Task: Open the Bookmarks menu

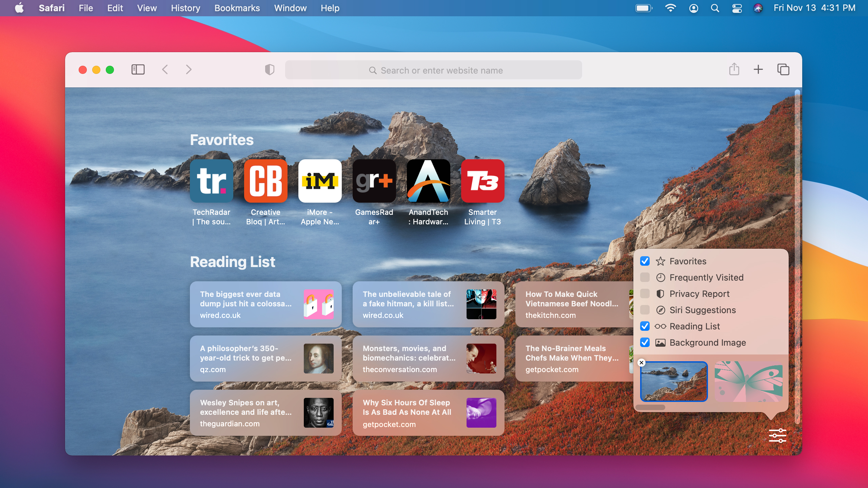Action: pyautogui.click(x=237, y=8)
